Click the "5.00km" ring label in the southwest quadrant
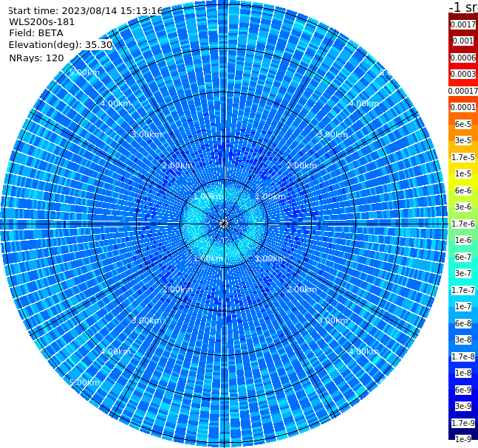The width and height of the screenshot is (478, 448). (84, 382)
